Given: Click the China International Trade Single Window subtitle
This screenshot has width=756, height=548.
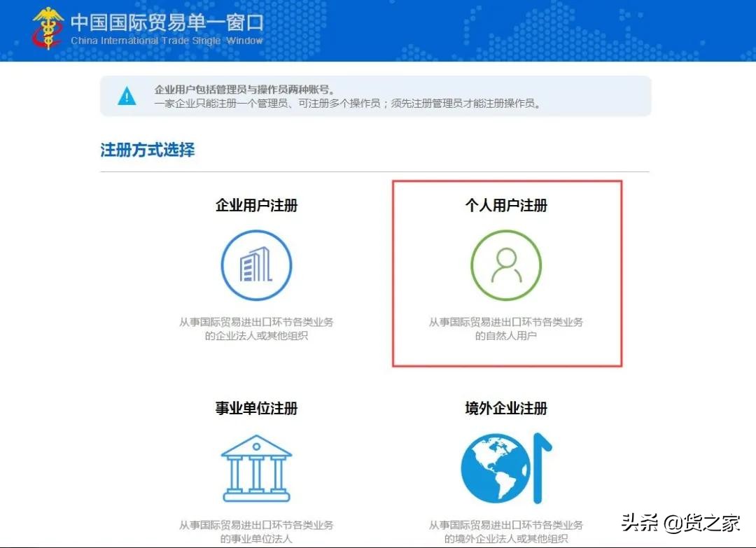Looking at the screenshot, I should pyautogui.click(x=167, y=41).
